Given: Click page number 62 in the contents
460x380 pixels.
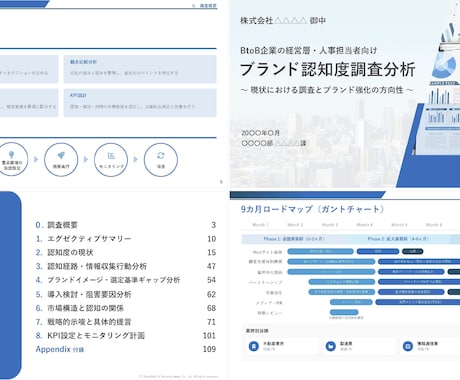Looking at the screenshot, I should click(x=211, y=294).
